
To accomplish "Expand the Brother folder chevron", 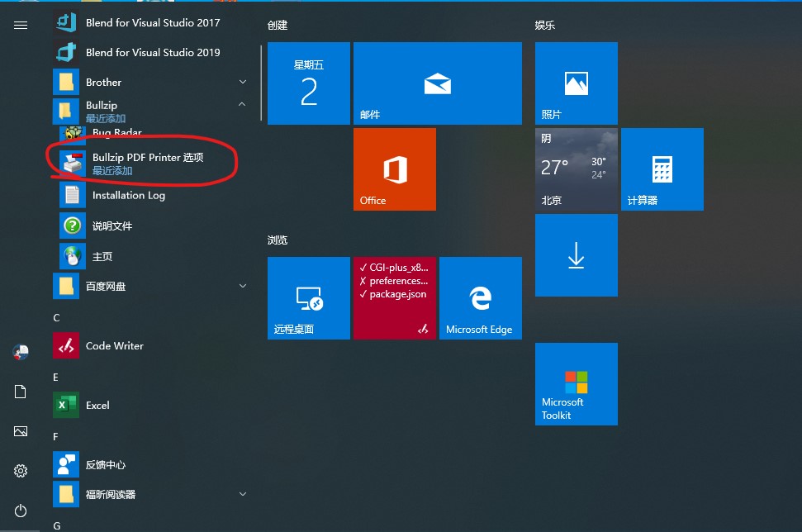I will click(243, 82).
